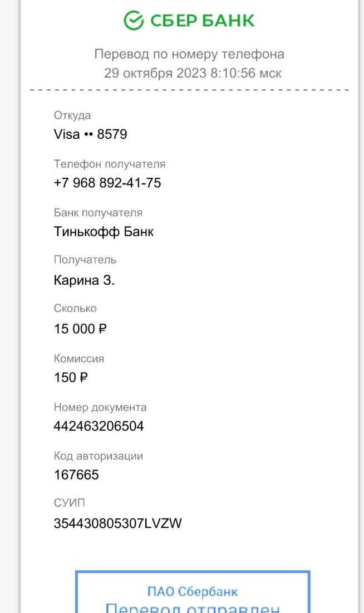364x613 pixels.
Task: Select the Тинькофф Банк recipient bank value
Action: (x=104, y=232)
